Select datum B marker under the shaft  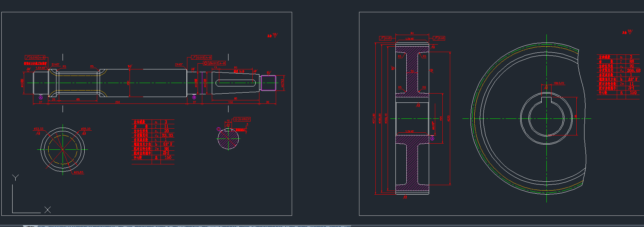pos(194,97)
